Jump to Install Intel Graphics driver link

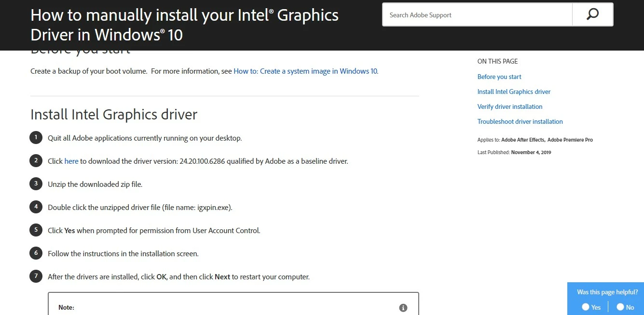click(514, 92)
